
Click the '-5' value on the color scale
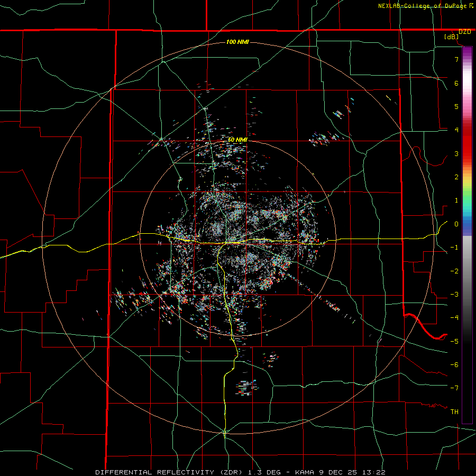click(454, 342)
